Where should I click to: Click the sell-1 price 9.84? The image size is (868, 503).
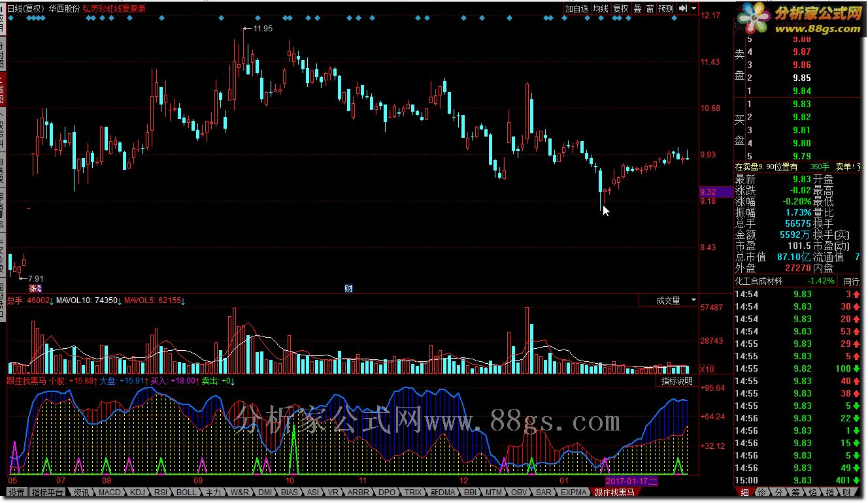click(801, 91)
